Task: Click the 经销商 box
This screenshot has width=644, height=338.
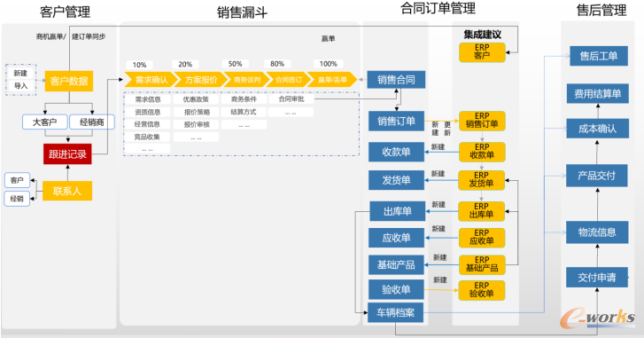Action: click(91, 122)
